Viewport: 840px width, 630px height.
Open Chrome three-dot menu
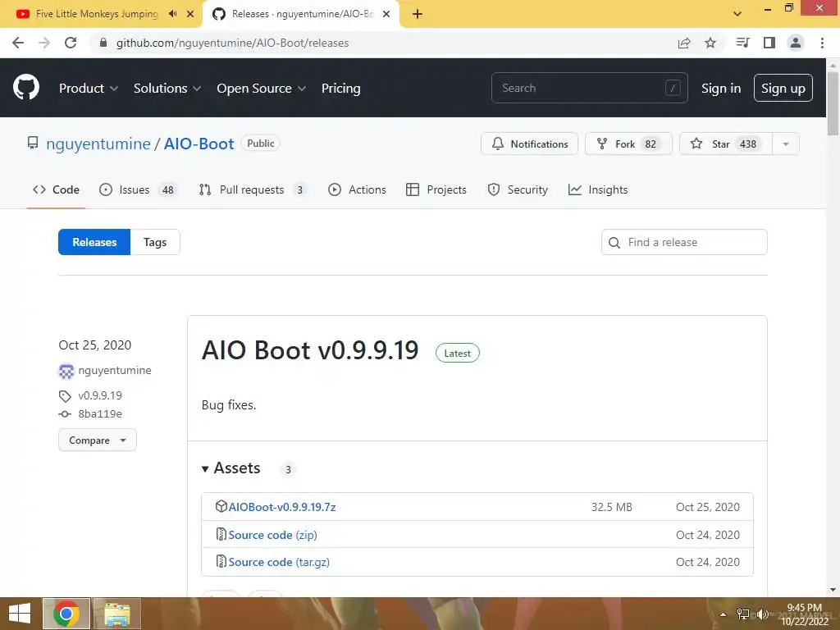pos(822,43)
